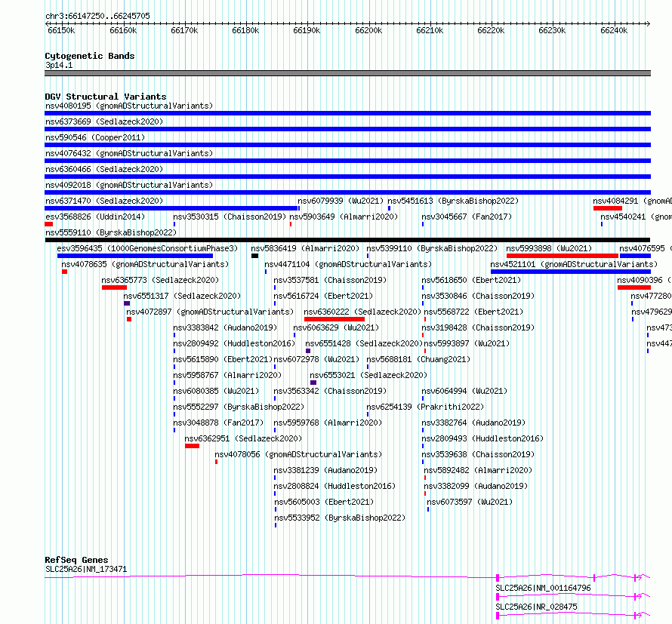672x624 pixels.
Task: Select nsv3530315 (Chaisson2019) label
Action: coord(230,217)
